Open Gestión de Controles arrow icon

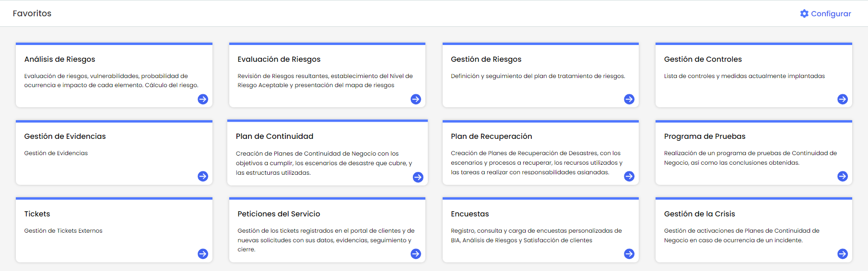843,99
